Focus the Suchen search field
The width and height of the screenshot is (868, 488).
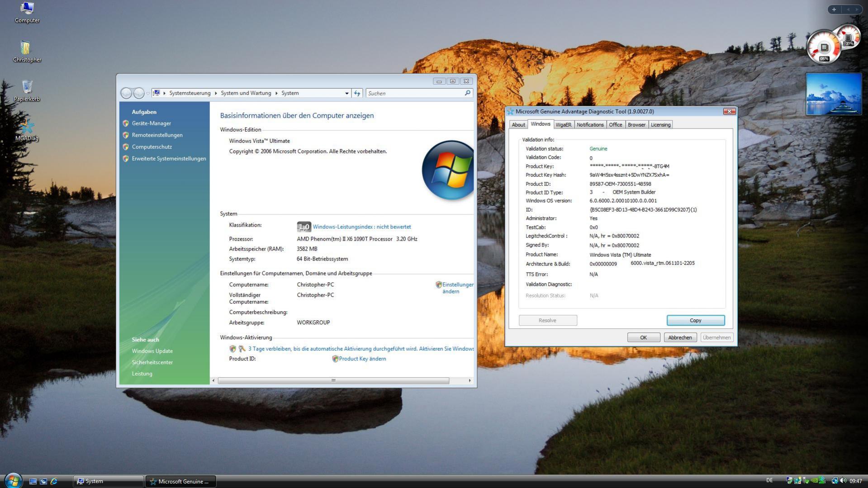point(415,93)
